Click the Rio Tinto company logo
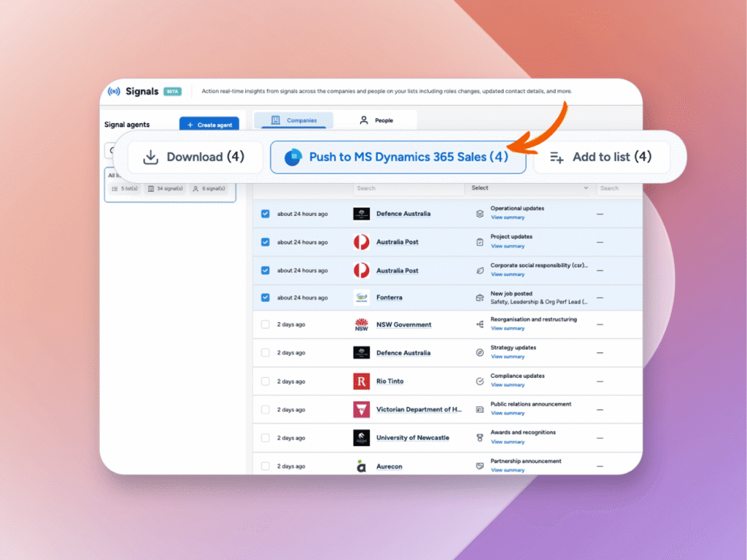This screenshot has height=560, width=747. tap(361, 381)
